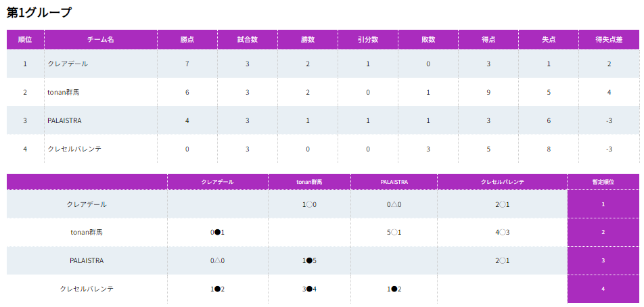The width and height of the screenshot is (644, 307).
Task: Click the 得失点差 column header
Action: coord(609,40)
